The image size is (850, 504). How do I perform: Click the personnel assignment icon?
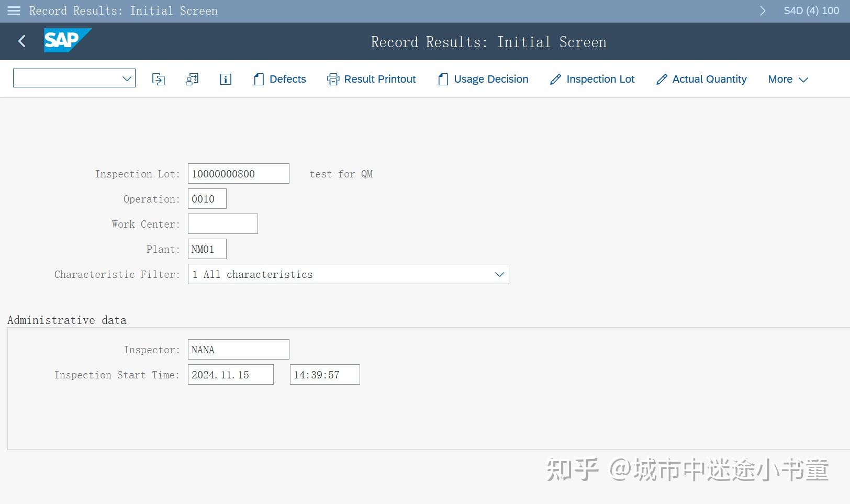(x=192, y=79)
